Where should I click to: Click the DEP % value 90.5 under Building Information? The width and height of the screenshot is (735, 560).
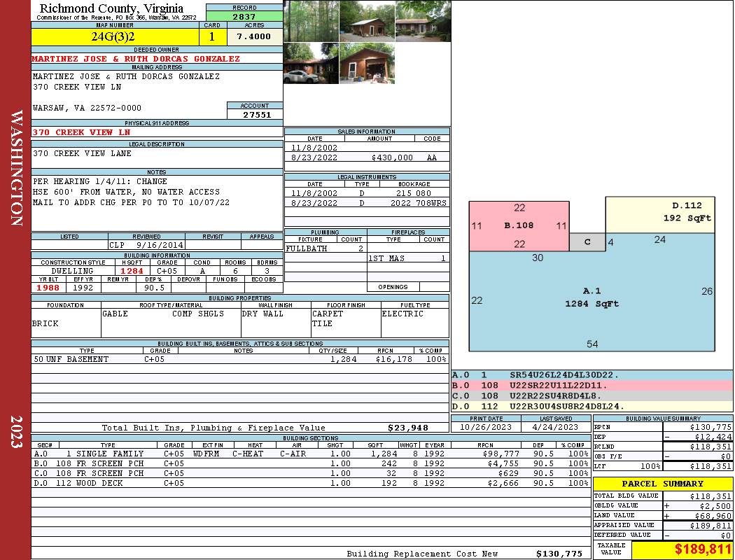coord(154,288)
